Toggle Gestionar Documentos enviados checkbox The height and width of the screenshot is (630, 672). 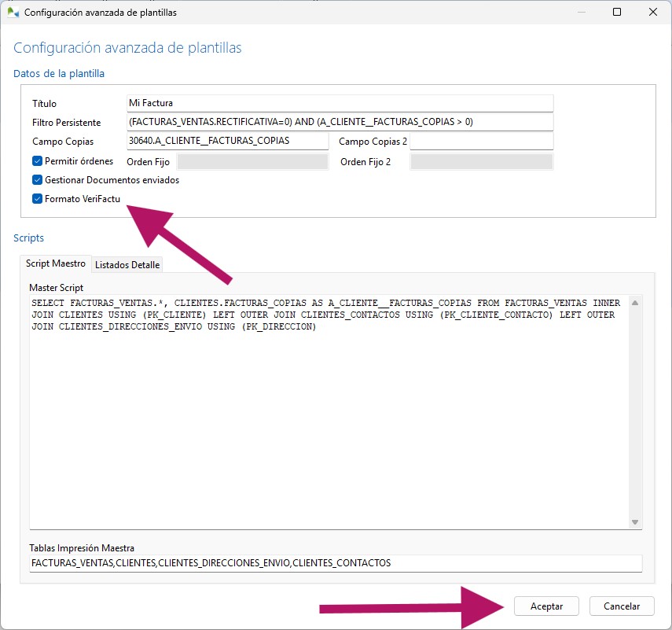37,180
